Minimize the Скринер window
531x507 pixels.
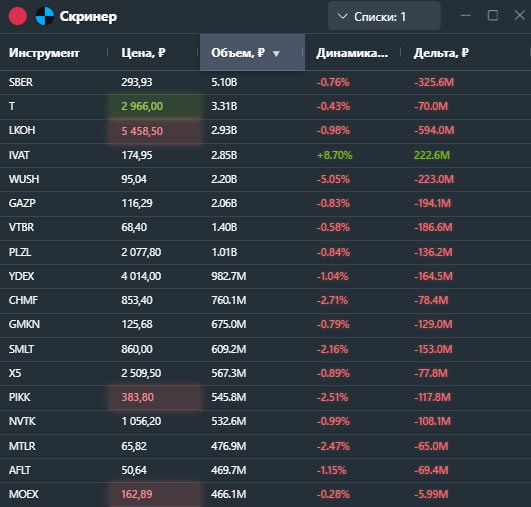[x=466, y=15]
